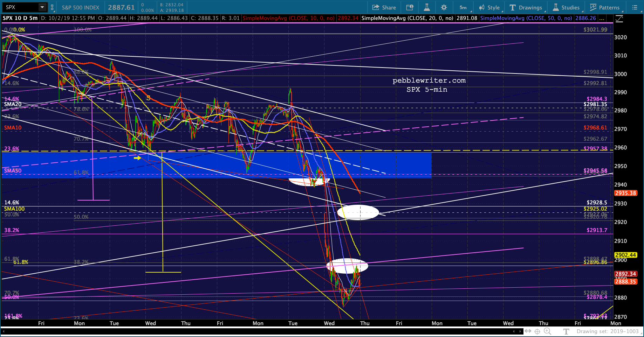
Task: Open the list menu icon at top right
Action: pyautogui.click(x=635, y=7)
